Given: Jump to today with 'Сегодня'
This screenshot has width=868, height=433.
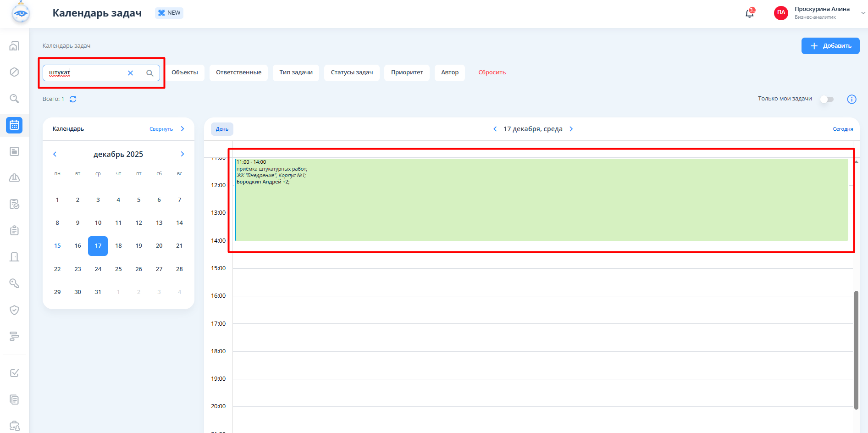Looking at the screenshot, I should click(x=842, y=129).
